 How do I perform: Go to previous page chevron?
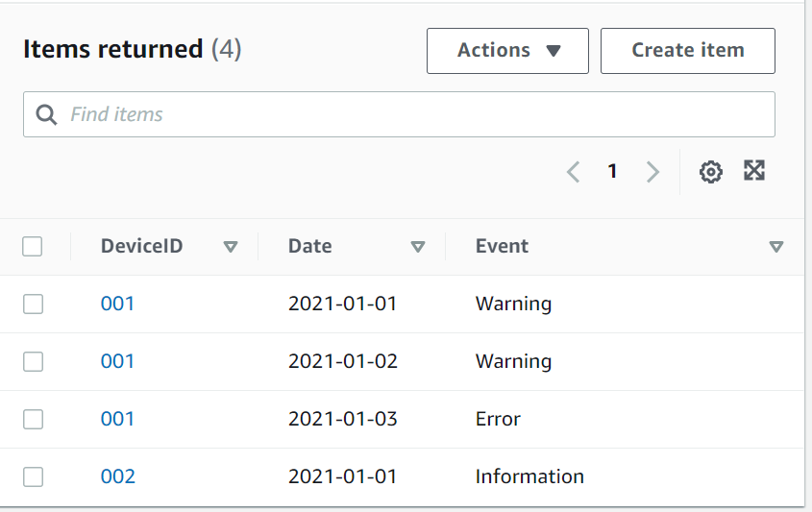[x=574, y=172]
